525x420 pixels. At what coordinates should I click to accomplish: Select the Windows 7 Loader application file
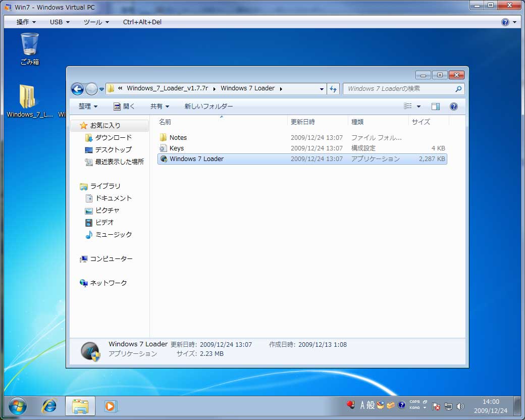(x=302, y=159)
